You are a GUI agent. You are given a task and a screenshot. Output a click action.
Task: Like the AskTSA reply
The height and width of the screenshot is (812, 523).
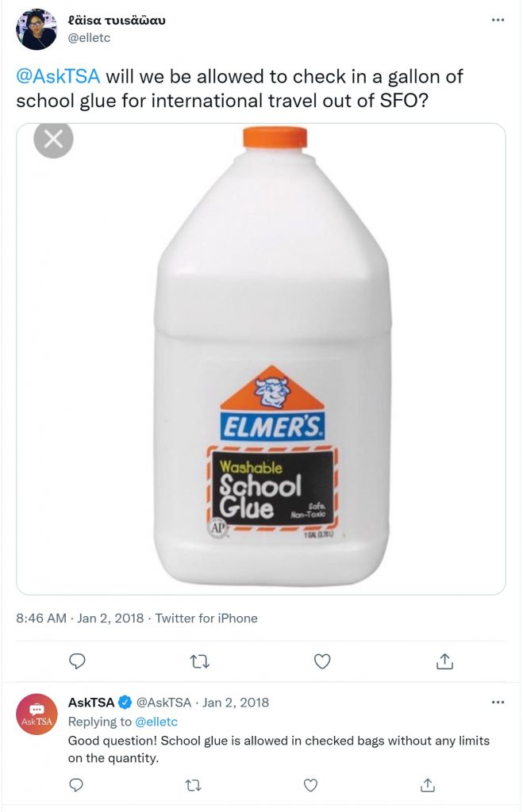coord(310,785)
